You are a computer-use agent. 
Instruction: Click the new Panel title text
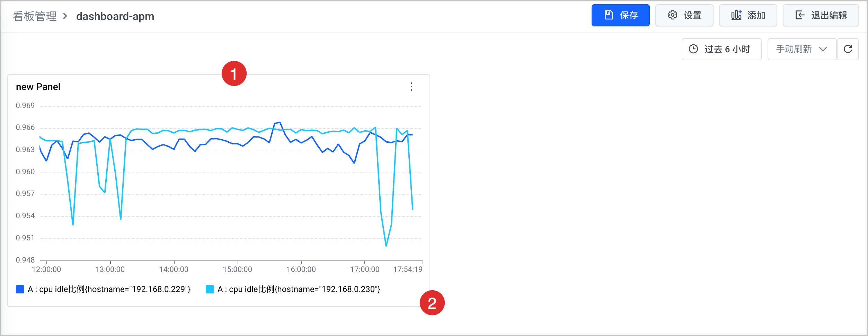38,87
